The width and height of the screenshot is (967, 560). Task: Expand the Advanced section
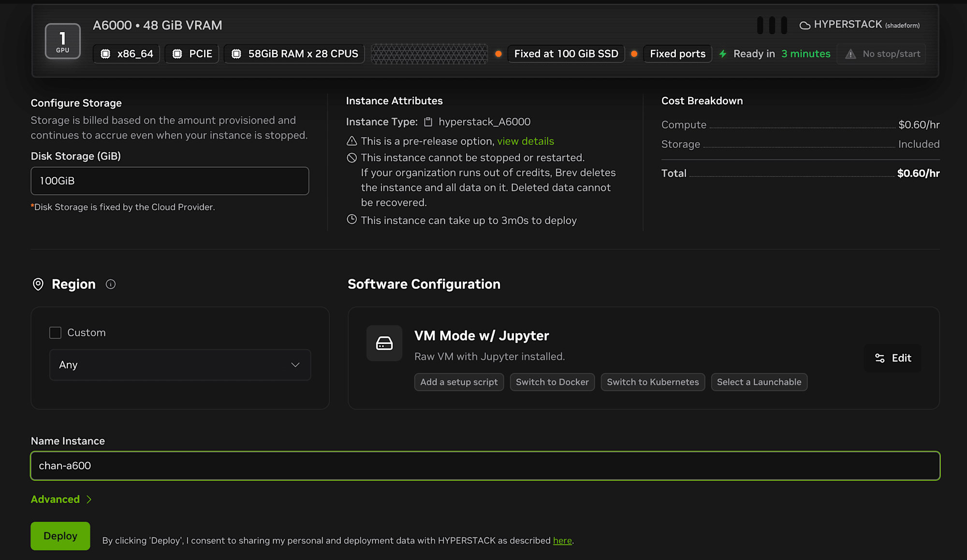[61, 499]
